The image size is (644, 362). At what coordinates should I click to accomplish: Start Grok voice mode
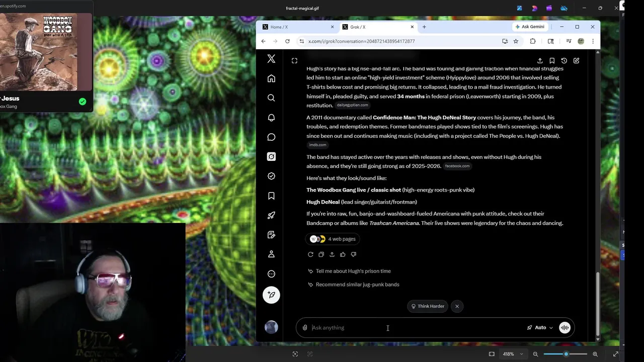pos(565,328)
